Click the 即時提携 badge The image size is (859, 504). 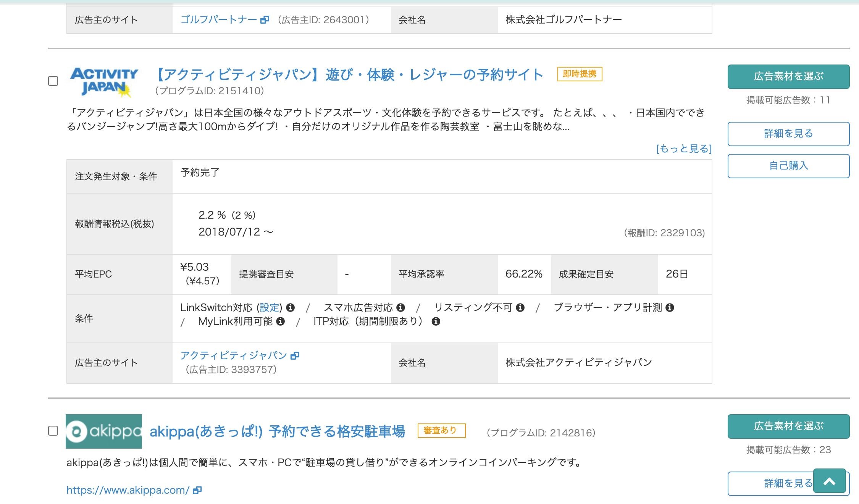[580, 74]
